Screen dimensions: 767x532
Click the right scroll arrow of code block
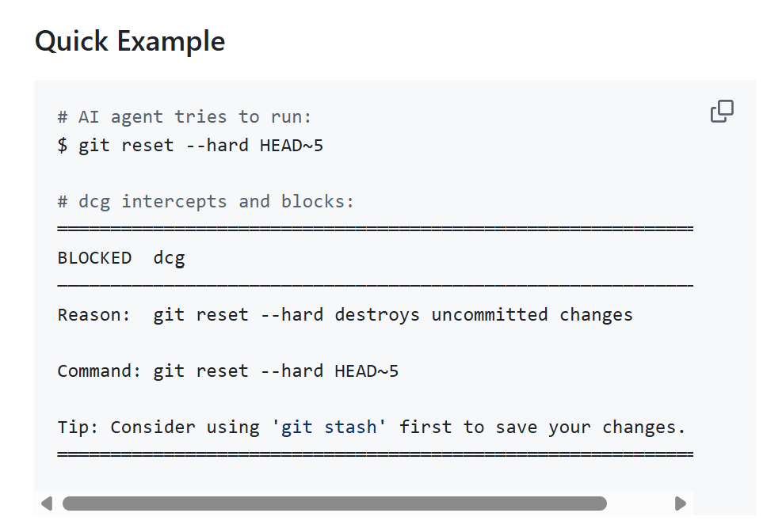click(680, 503)
